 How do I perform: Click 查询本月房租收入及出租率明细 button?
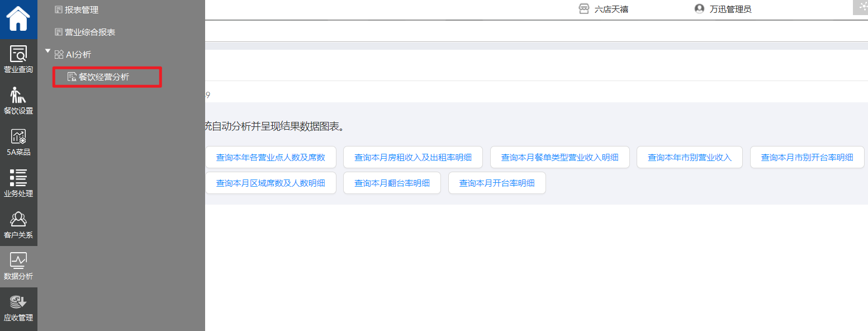pyautogui.click(x=413, y=157)
